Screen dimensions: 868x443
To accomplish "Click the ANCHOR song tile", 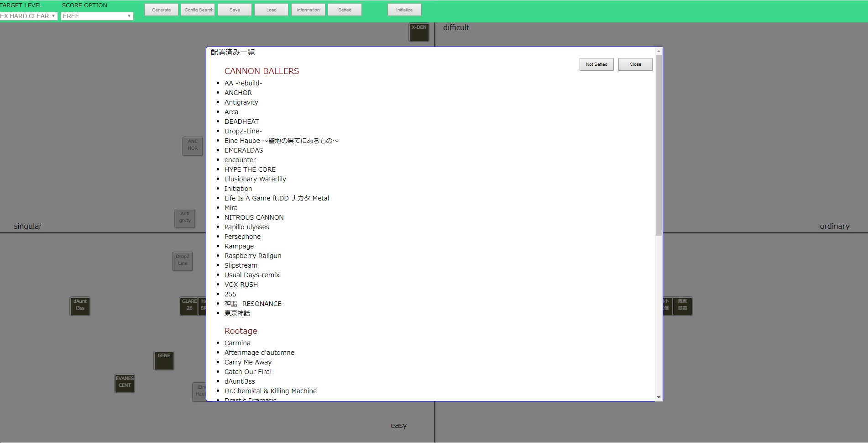I will (192, 146).
